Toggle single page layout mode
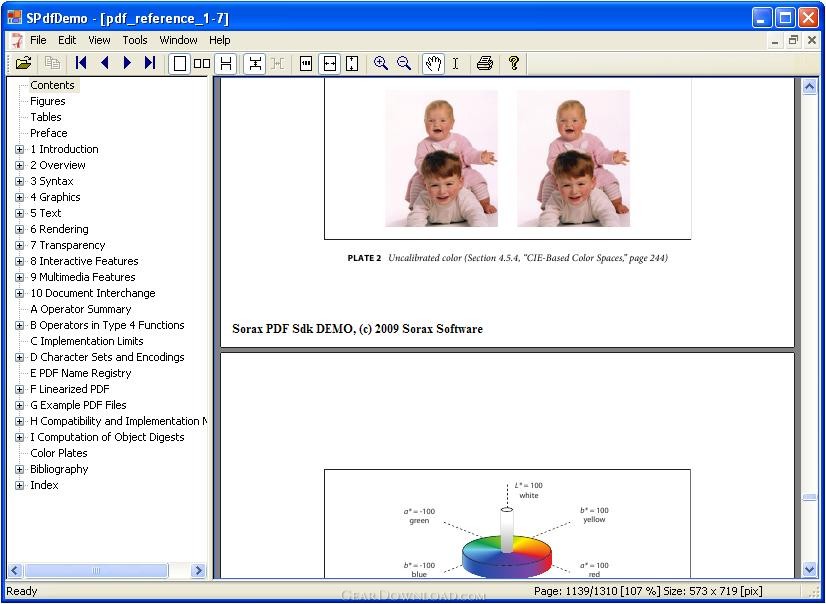This screenshot has height=604, width=826. [x=179, y=63]
